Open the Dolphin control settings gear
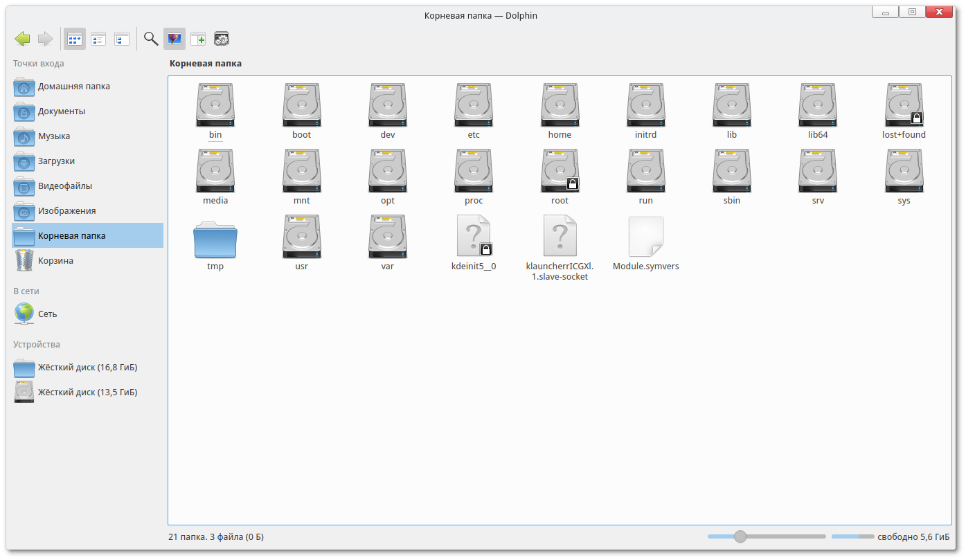The height and width of the screenshot is (560, 966). [222, 39]
